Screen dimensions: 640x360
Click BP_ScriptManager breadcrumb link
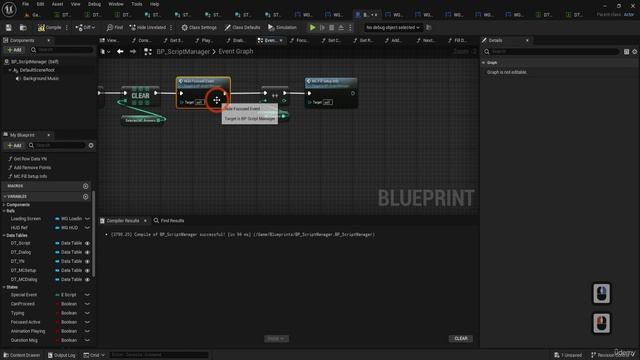click(183, 52)
